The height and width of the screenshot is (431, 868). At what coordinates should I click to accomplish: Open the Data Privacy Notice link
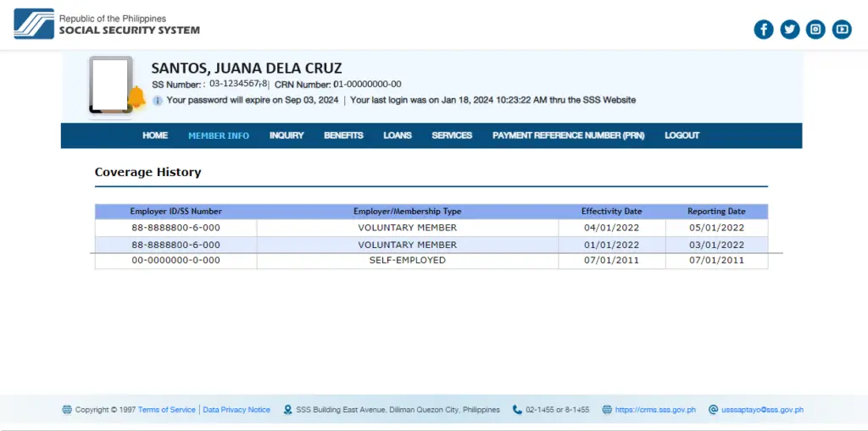(236, 410)
